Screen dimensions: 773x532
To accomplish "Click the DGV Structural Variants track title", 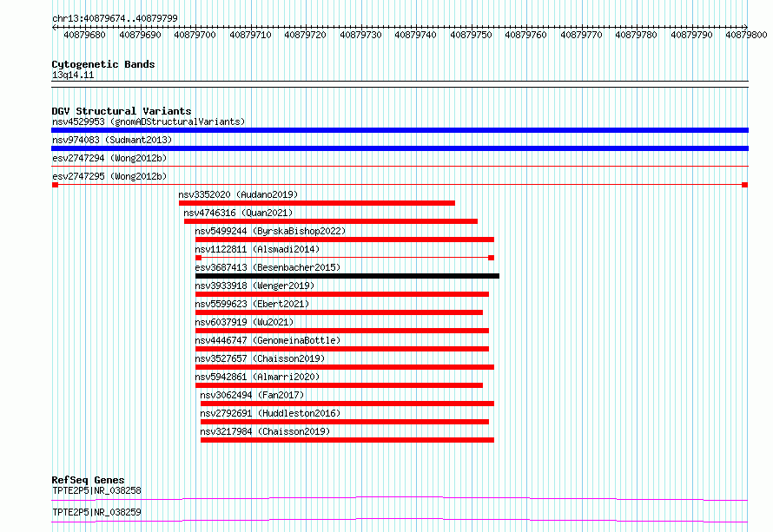I will [x=122, y=111].
